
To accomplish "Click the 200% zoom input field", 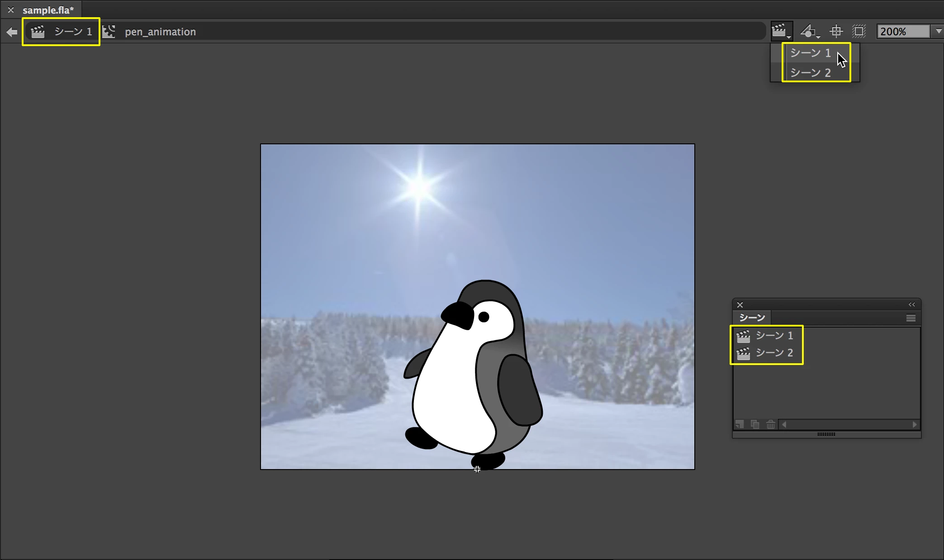I will [x=902, y=31].
